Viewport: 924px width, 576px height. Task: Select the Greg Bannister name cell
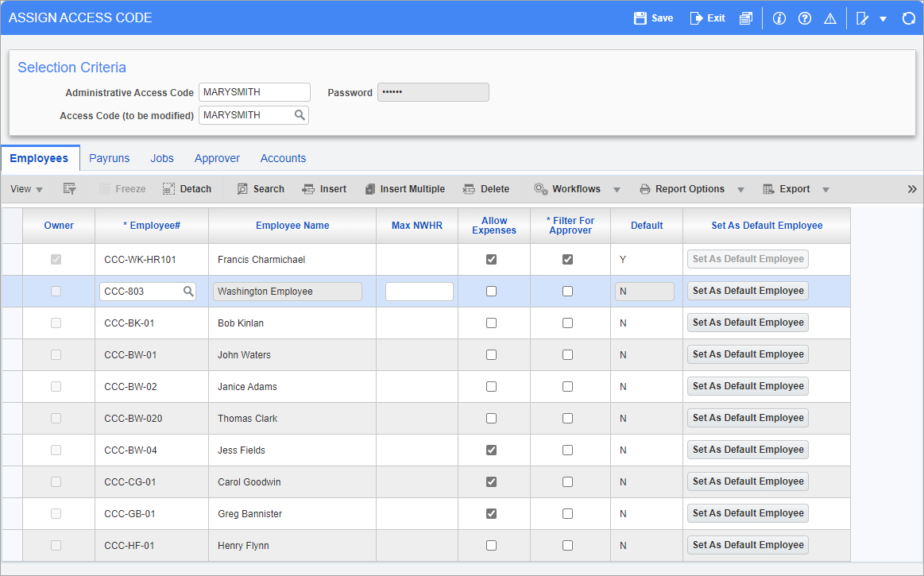(292, 514)
